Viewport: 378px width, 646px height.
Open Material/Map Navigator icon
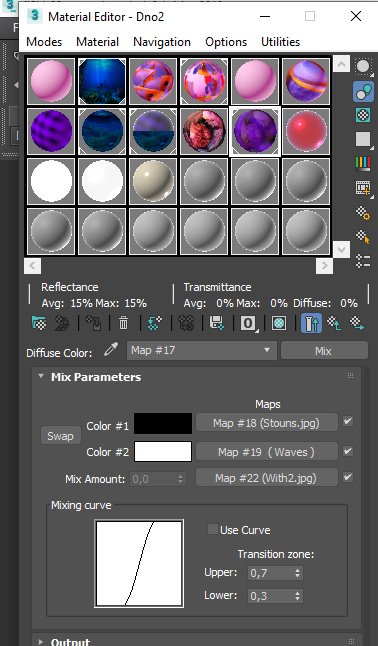tap(363, 261)
